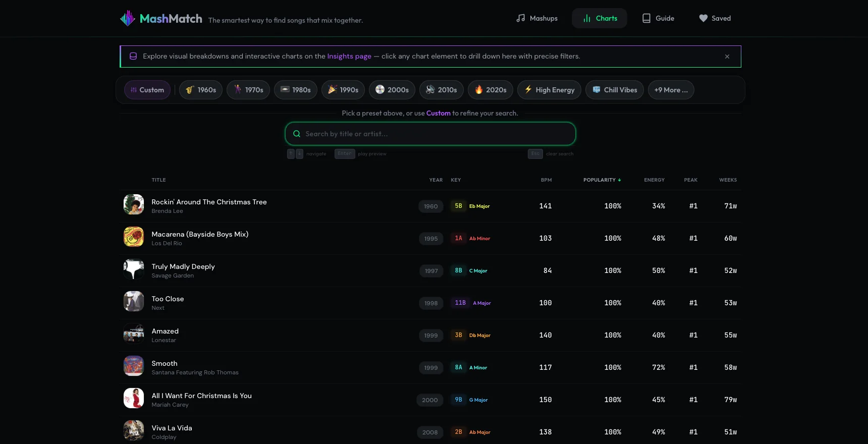Click the Macarena album cover
Image resolution: width=868 pixels, height=444 pixels.
[x=134, y=237]
